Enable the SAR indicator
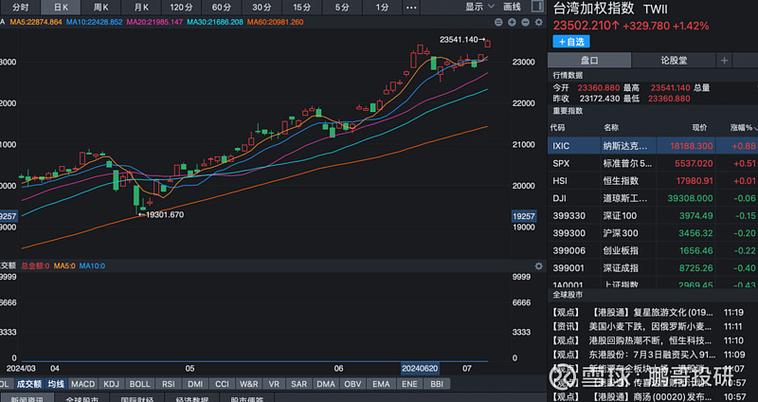The image size is (758, 402). (x=299, y=384)
